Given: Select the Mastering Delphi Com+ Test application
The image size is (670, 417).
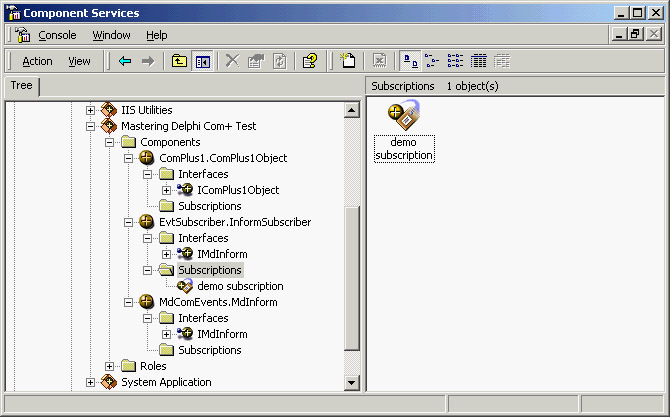Looking at the screenshot, I should point(188,126).
